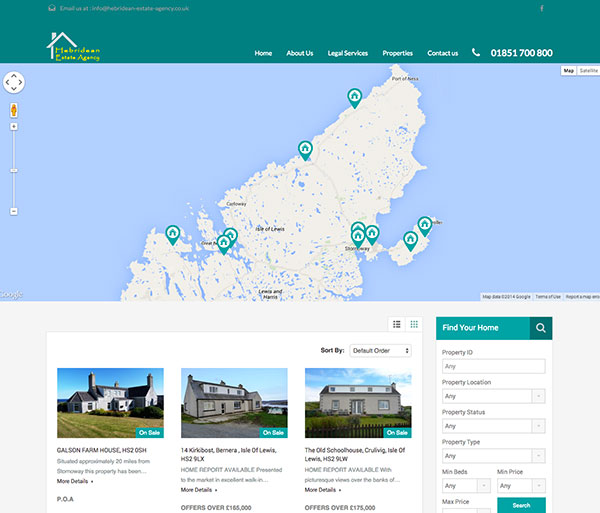Open 14 Kirkibost property photo
The width and height of the screenshot is (600, 513).
coord(234,403)
